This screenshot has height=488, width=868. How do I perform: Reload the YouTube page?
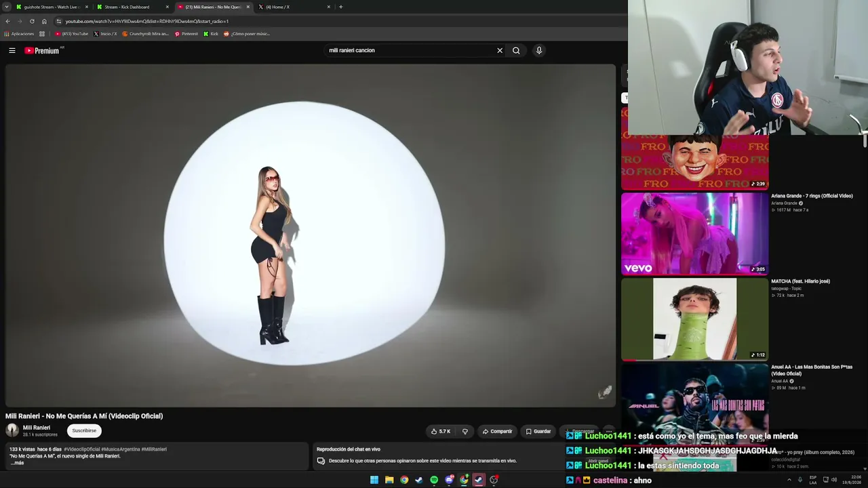coord(32,21)
